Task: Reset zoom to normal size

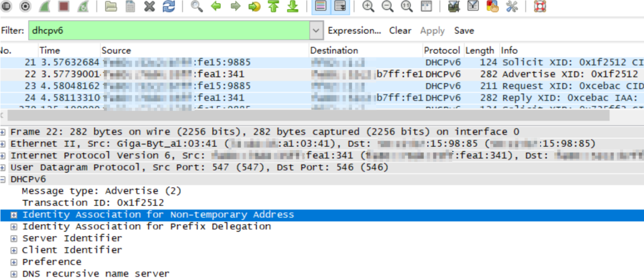Action: [406, 6]
